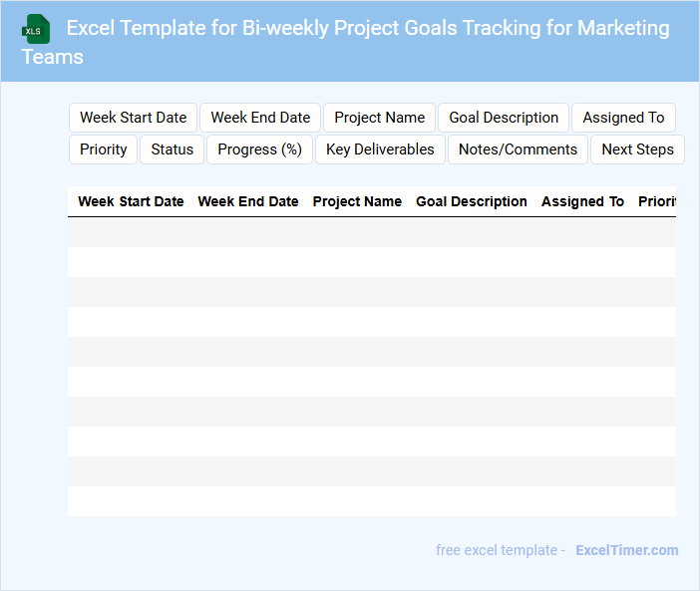Click the Week Start Date column header
The width and height of the screenshot is (700, 591).
coord(131,201)
